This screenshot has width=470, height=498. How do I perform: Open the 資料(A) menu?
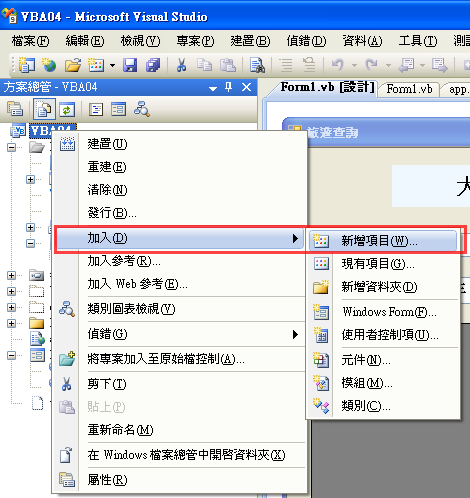[362, 41]
